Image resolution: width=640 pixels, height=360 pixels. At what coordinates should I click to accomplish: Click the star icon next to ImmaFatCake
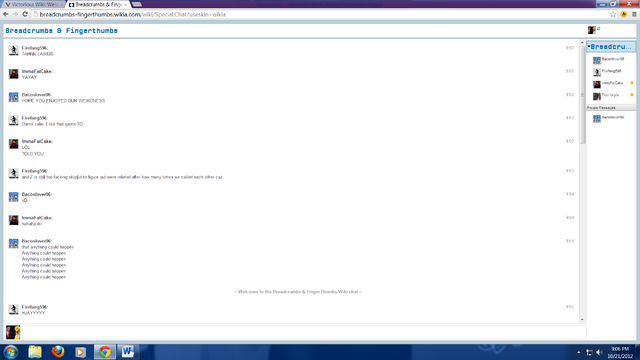[632, 83]
